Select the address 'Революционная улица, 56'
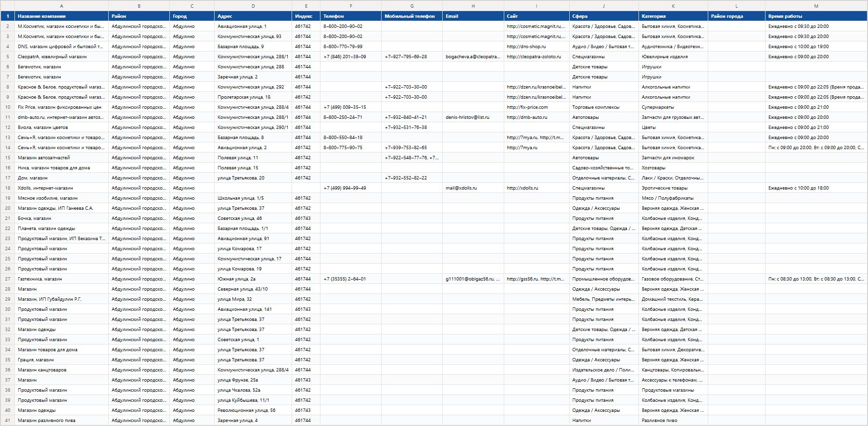 click(253, 410)
